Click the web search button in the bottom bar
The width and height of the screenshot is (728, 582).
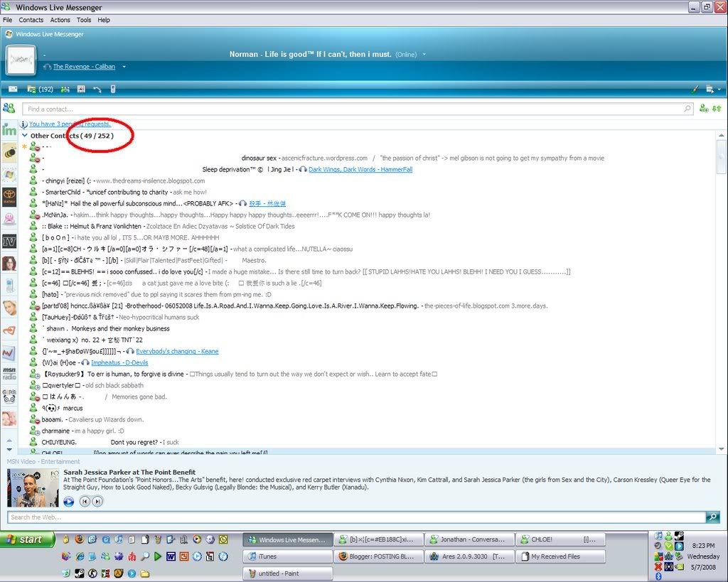(x=712, y=517)
